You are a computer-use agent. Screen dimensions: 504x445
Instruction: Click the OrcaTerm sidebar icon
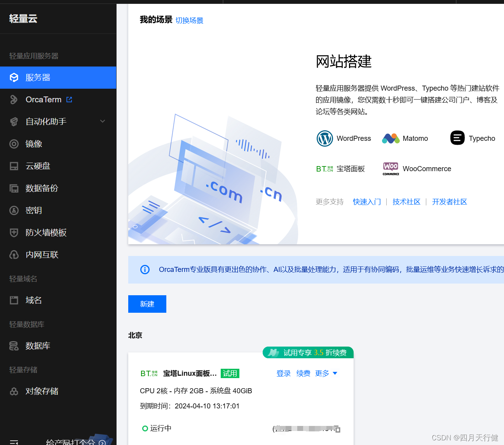click(x=14, y=100)
